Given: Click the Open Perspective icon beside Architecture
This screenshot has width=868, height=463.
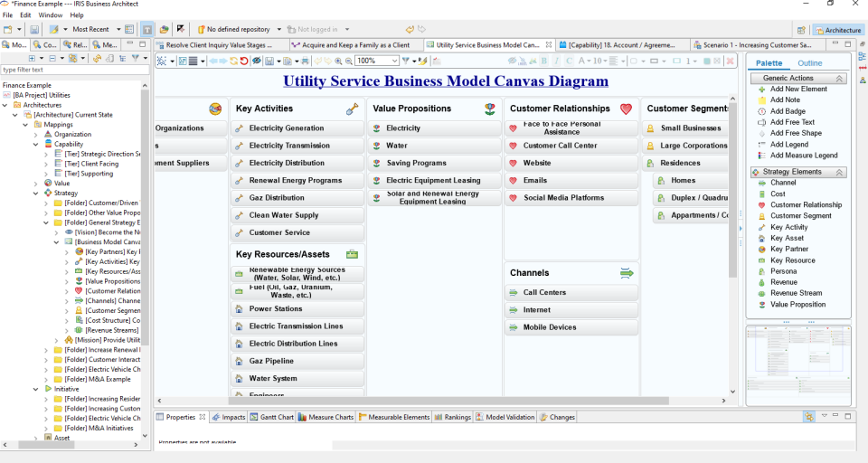Looking at the screenshot, I should click(x=801, y=30).
